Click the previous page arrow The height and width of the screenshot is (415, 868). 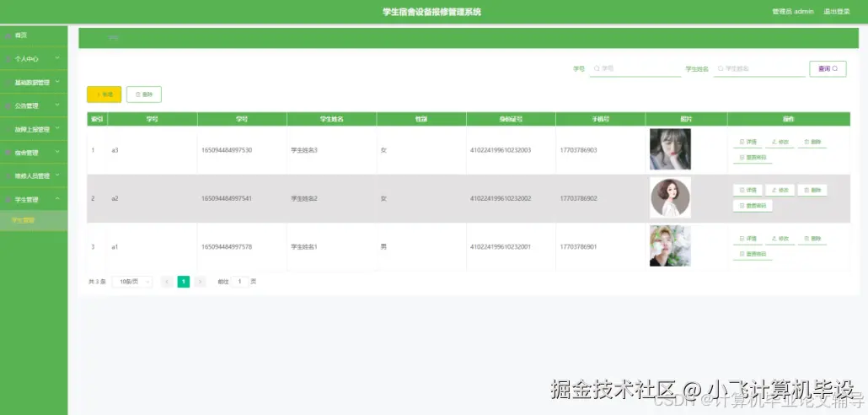[167, 282]
